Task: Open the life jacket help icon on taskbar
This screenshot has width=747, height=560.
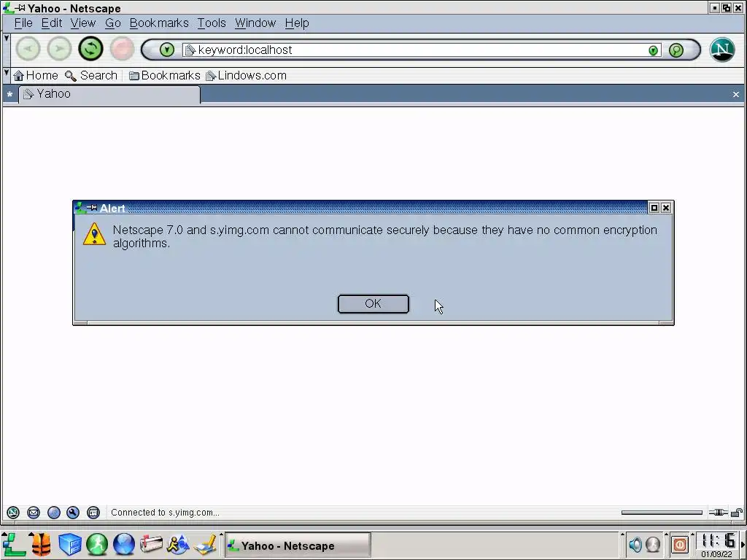Action: click(41, 545)
